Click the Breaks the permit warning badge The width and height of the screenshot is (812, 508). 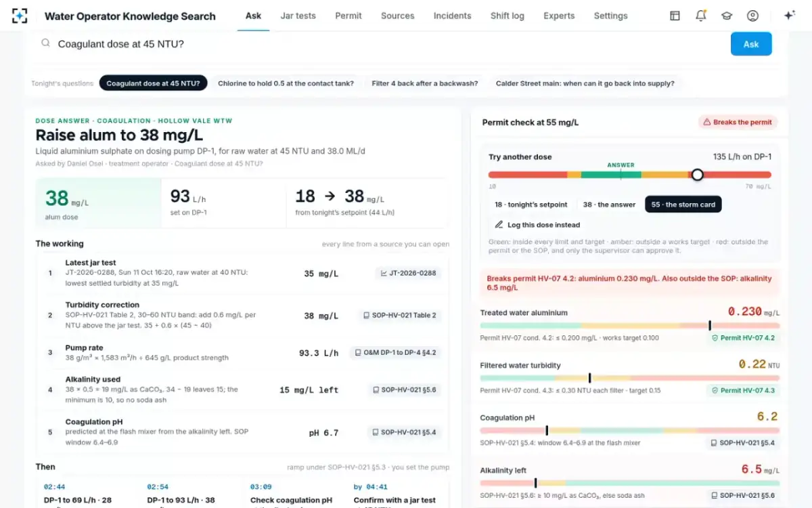[x=738, y=123]
